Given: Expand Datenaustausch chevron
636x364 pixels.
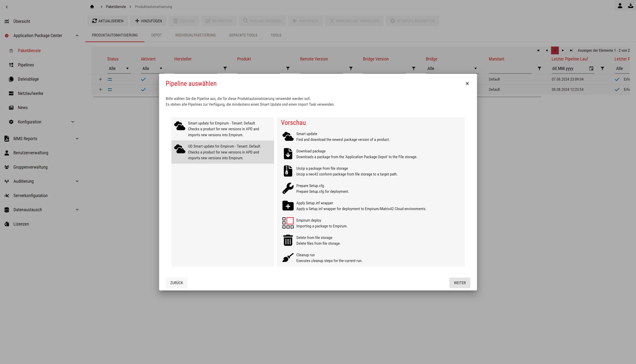Looking at the screenshot, I should [x=77, y=210].
